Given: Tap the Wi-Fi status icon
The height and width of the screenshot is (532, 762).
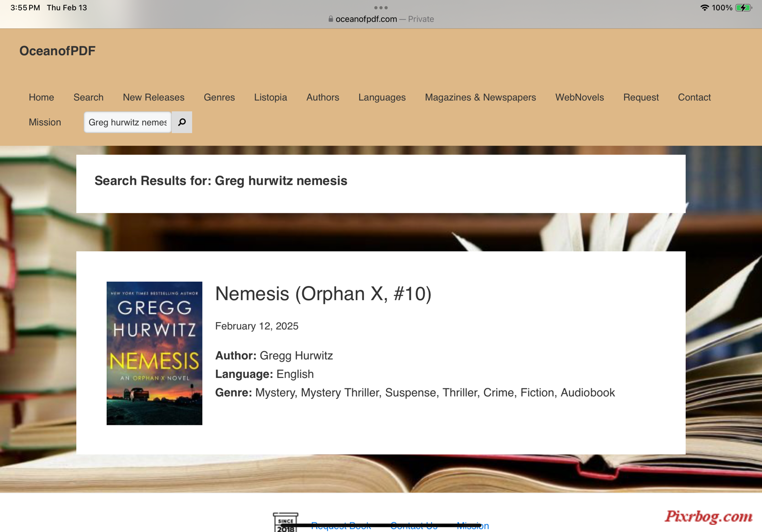Looking at the screenshot, I should click(x=704, y=8).
